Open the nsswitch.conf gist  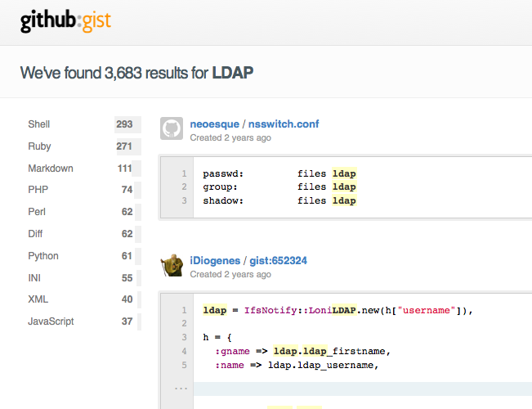coord(284,124)
